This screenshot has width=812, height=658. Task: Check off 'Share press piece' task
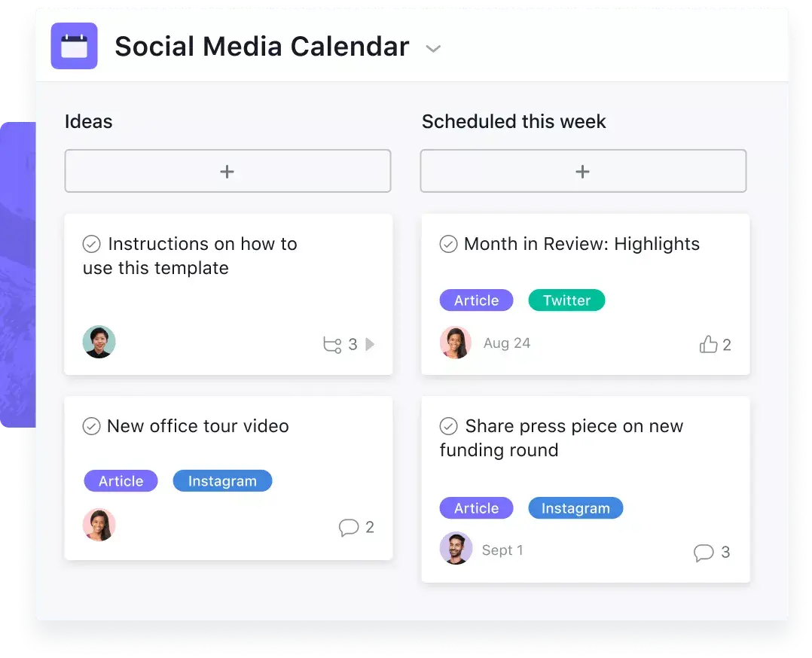[x=448, y=426]
